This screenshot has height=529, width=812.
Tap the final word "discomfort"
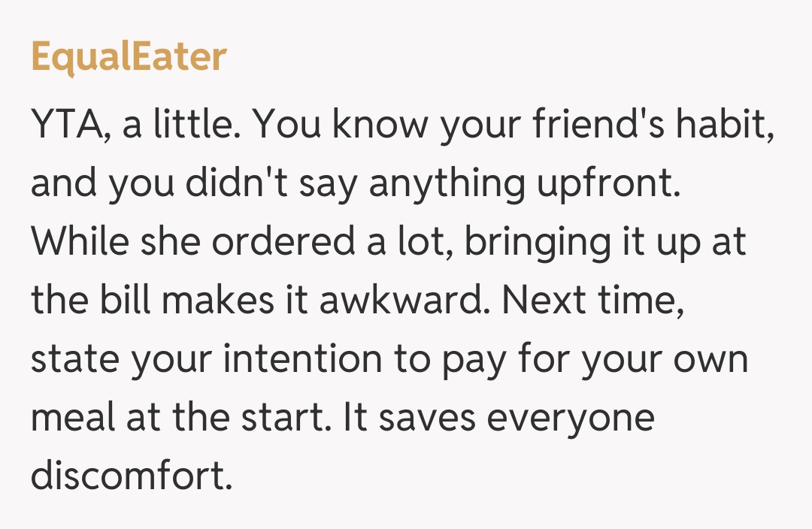click(128, 477)
